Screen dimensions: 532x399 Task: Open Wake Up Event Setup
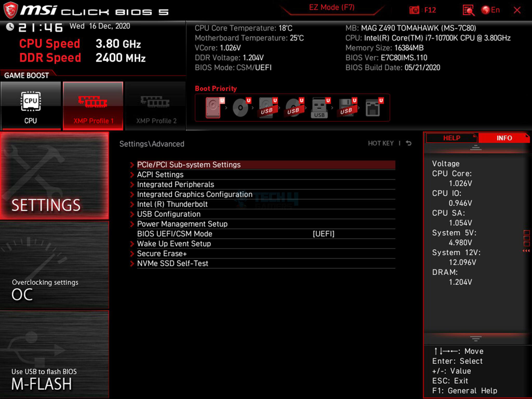coord(263,244)
